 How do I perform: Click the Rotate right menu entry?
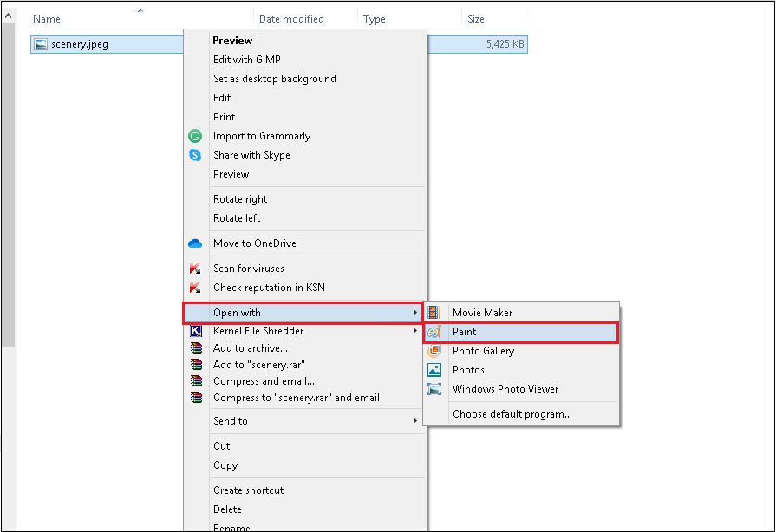tap(238, 199)
